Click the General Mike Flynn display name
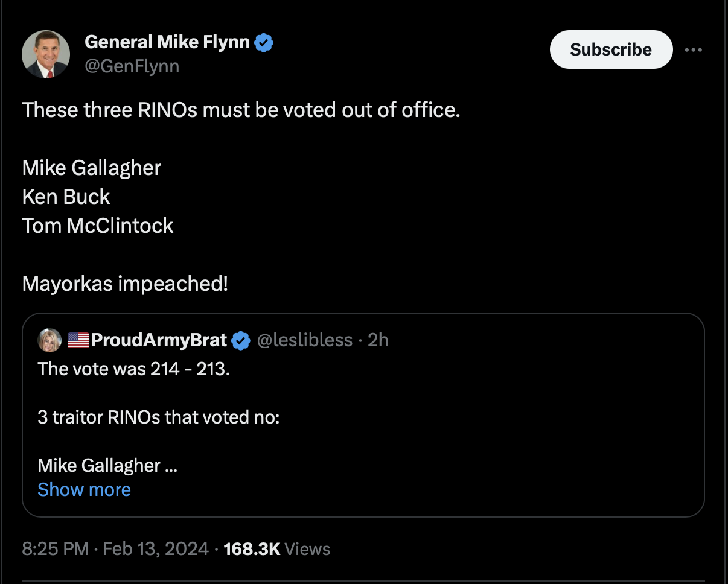The height and width of the screenshot is (584, 728). (168, 42)
